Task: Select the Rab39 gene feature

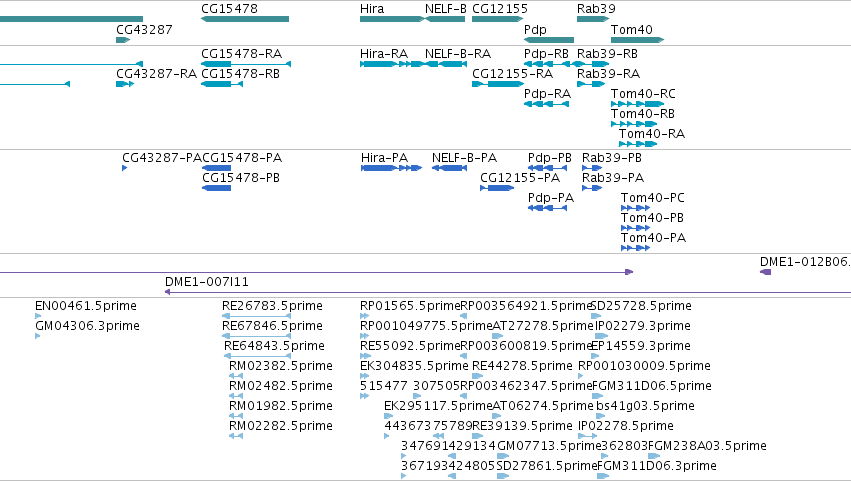Action: [593, 19]
